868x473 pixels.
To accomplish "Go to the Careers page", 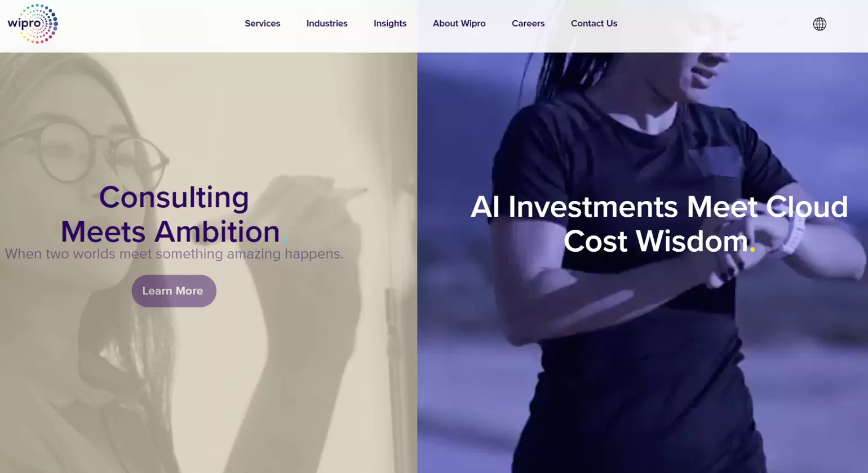I will click(x=528, y=24).
